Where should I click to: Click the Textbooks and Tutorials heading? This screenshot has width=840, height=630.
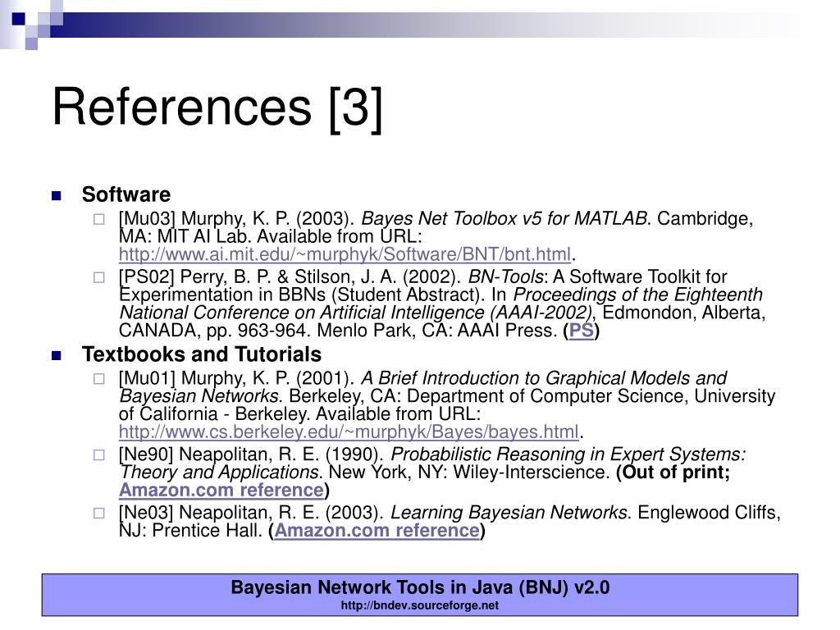[202, 354]
